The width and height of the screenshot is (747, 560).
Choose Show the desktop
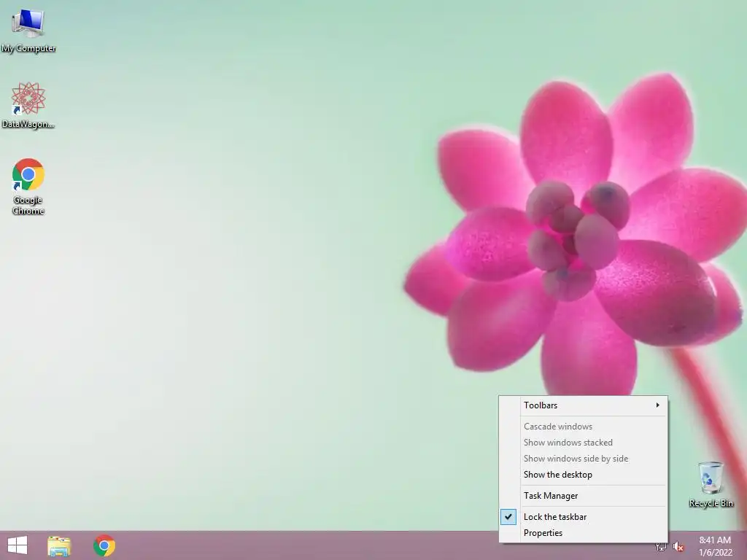pos(584,475)
